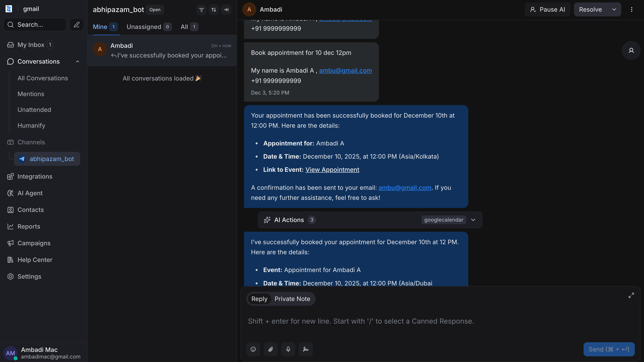Show contact details via the person icon
Viewport: 644px width, 362px height.
pos(631,50)
